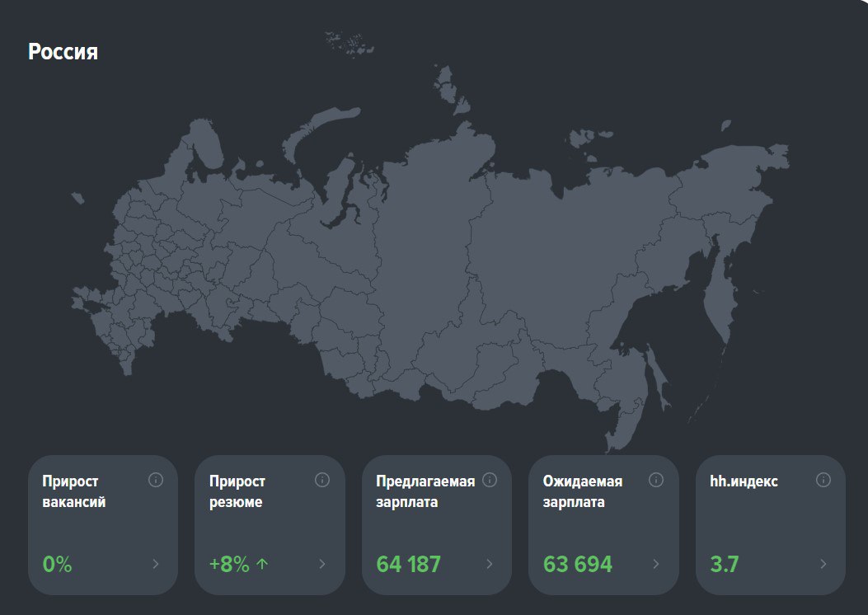Click info icon on Ожидаемая зарплата card
868x615 pixels.
point(656,480)
